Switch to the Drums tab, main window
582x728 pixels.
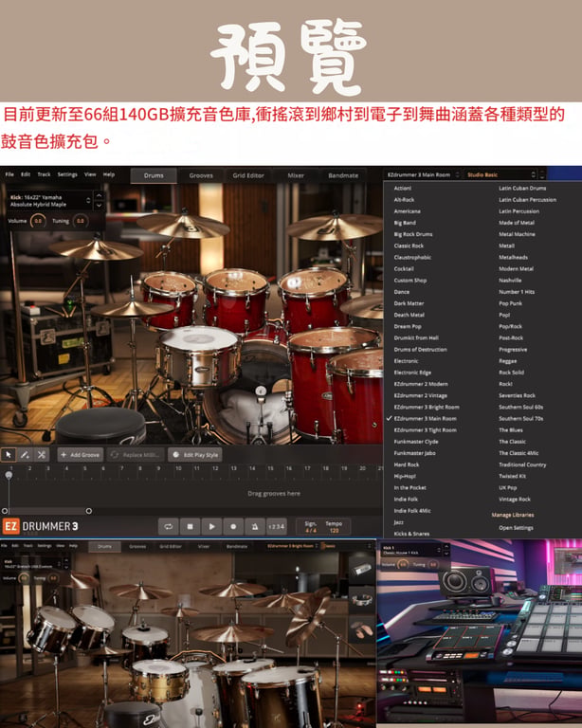[154, 175]
